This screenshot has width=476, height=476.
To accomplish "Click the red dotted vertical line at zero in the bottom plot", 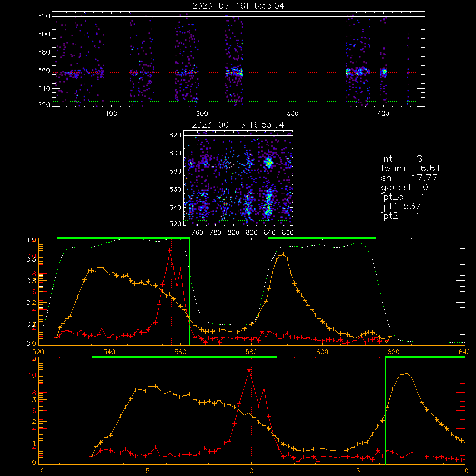I will click(251, 410).
